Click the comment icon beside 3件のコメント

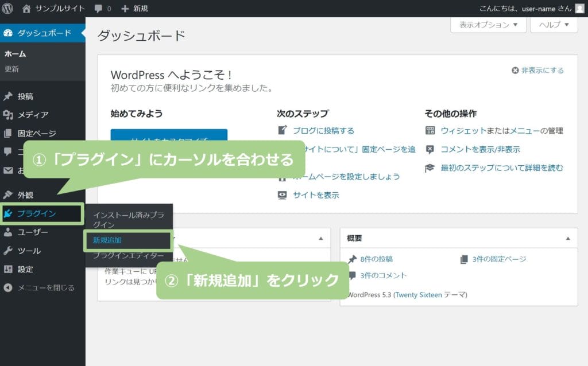pos(352,275)
